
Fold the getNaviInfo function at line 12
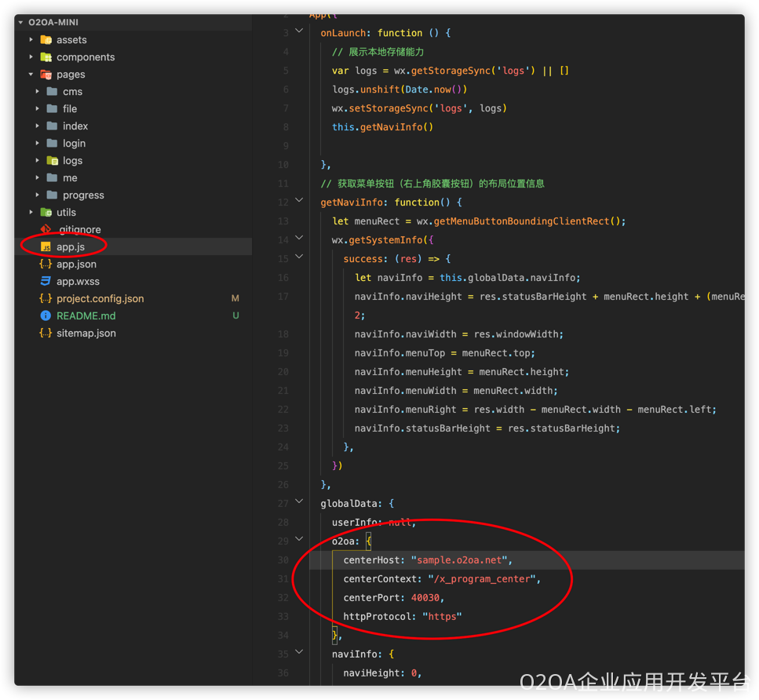[x=298, y=202]
